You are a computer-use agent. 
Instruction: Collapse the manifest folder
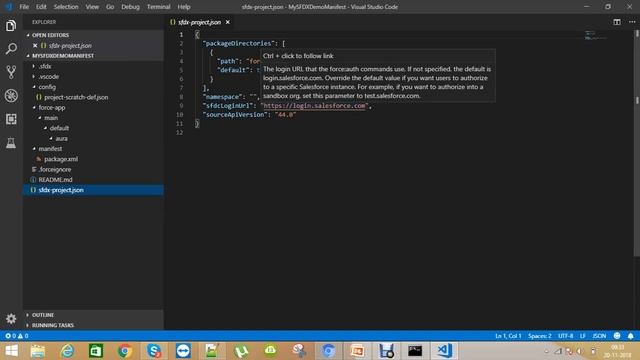pyautogui.click(x=50, y=149)
